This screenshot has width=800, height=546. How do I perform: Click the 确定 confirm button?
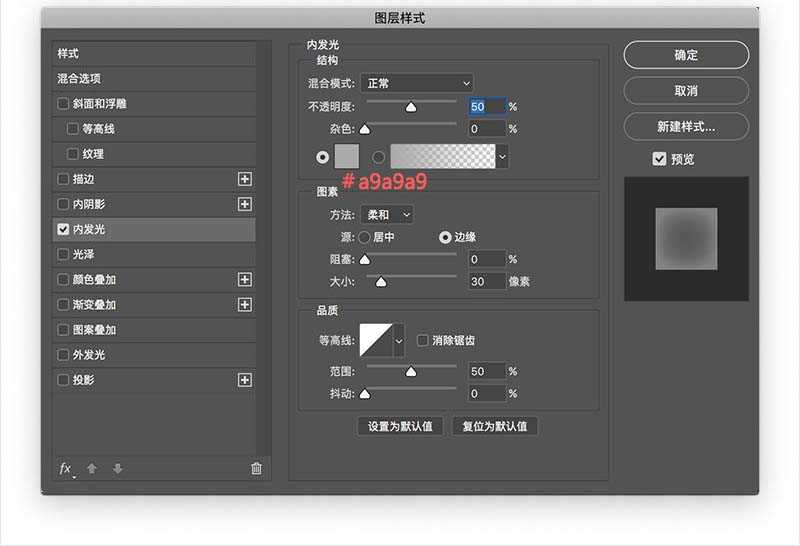coord(686,55)
